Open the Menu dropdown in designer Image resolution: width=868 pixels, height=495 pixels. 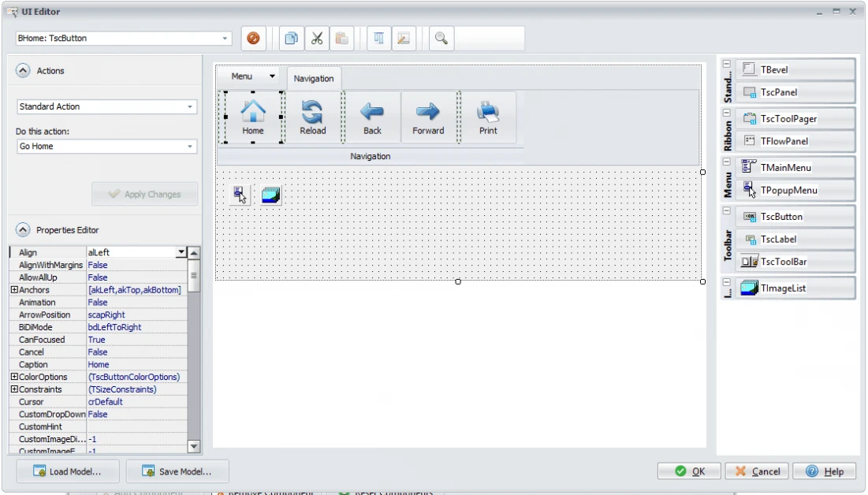(273, 76)
